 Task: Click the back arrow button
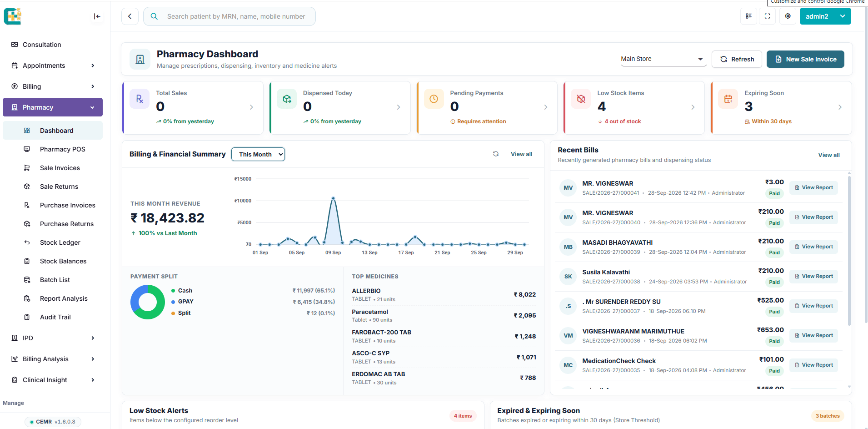pyautogui.click(x=130, y=16)
